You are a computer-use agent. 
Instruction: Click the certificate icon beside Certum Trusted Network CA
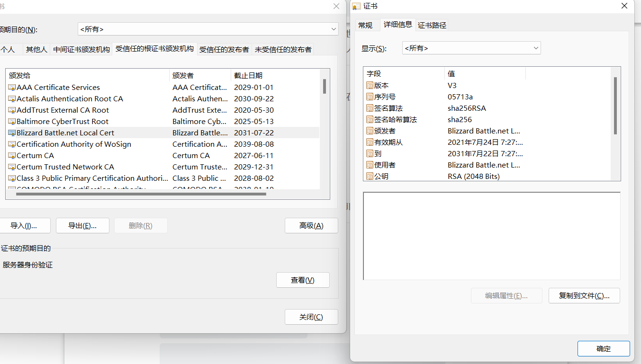point(12,167)
